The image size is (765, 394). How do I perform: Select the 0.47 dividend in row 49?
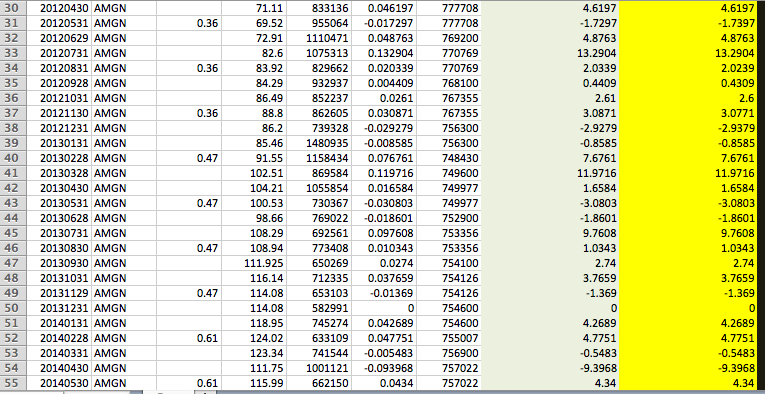click(x=189, y=293)
